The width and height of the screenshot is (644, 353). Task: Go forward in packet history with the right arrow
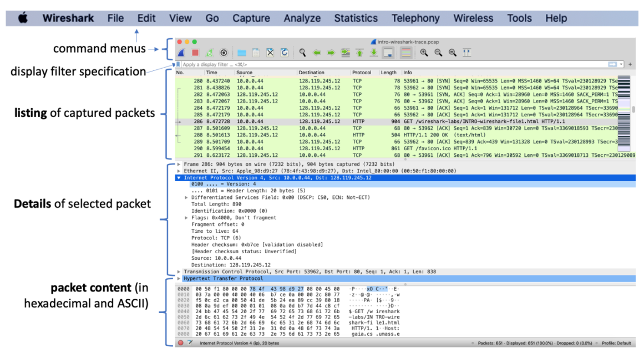[x=331, y=53]
